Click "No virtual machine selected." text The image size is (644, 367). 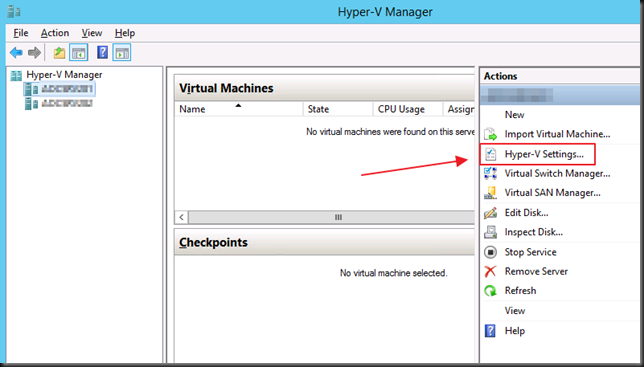pyautogui.click(x=393, y=273)
